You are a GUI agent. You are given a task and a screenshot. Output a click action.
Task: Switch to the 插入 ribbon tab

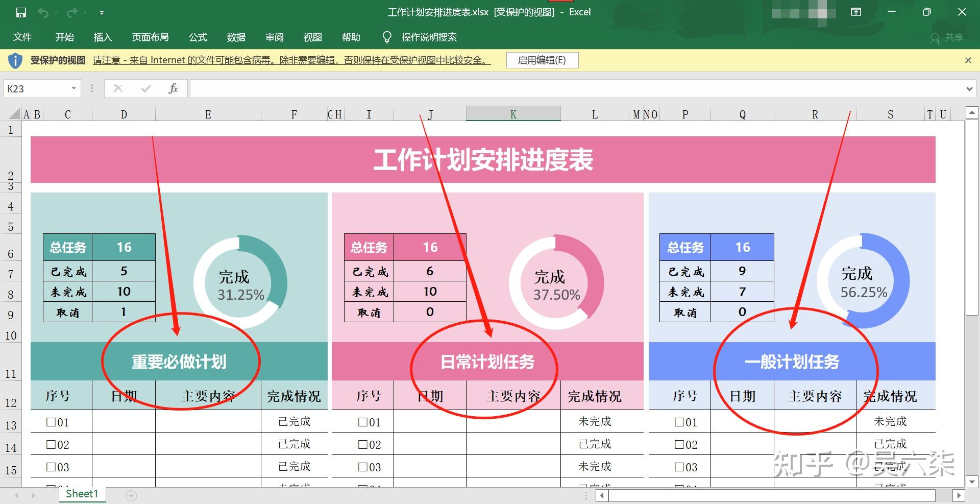tap(103, 37)
